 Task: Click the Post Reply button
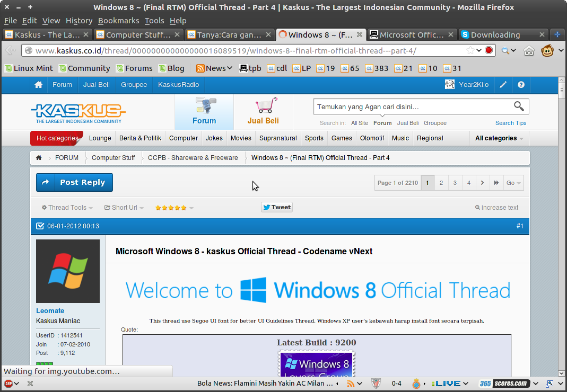point(74,182)
